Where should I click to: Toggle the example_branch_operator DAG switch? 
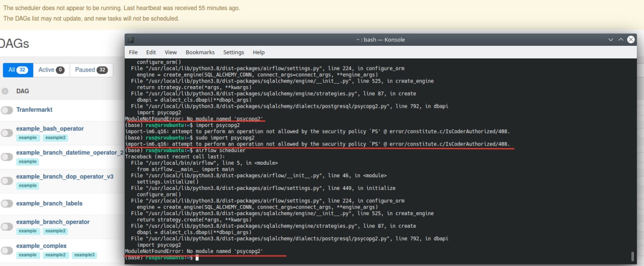(7, 226)
